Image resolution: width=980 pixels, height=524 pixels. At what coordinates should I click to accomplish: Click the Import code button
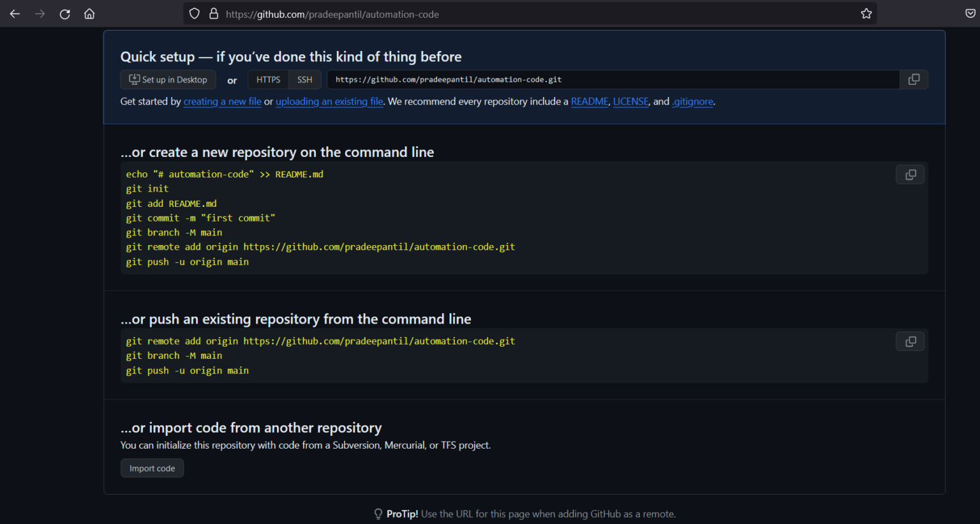click(152, 468)
